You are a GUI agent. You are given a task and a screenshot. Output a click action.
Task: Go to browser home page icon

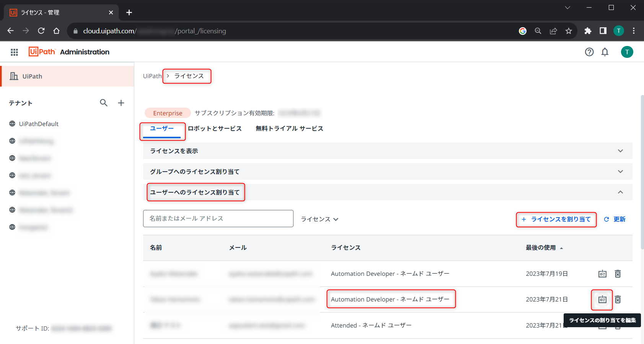tap(56, 31)
